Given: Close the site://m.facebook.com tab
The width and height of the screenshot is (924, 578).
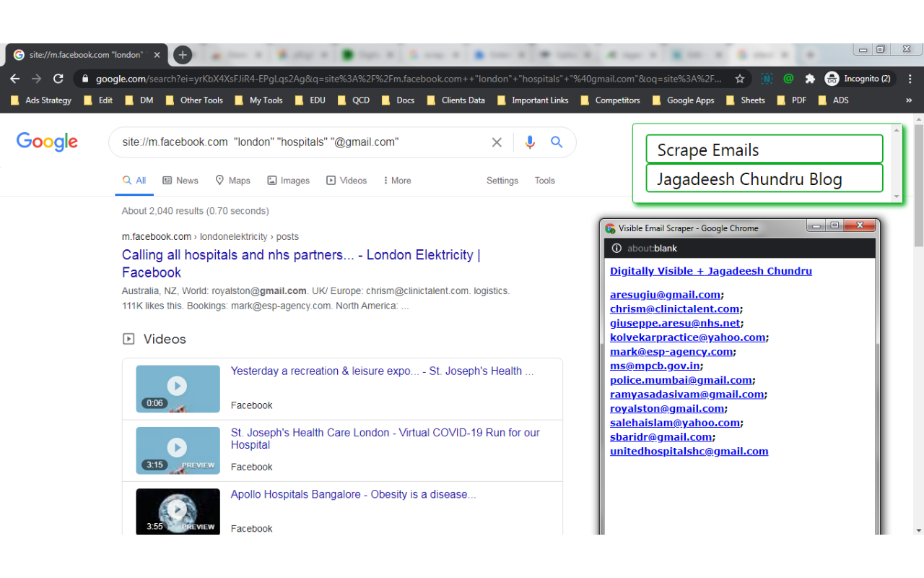Looking at the screenshot, I should tap(157, 55).
